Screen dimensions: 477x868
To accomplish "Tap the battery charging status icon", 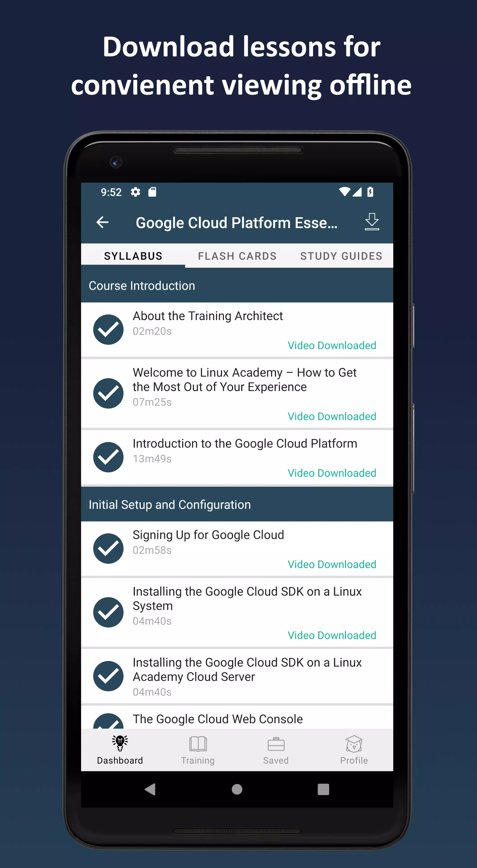I will 370,192.
